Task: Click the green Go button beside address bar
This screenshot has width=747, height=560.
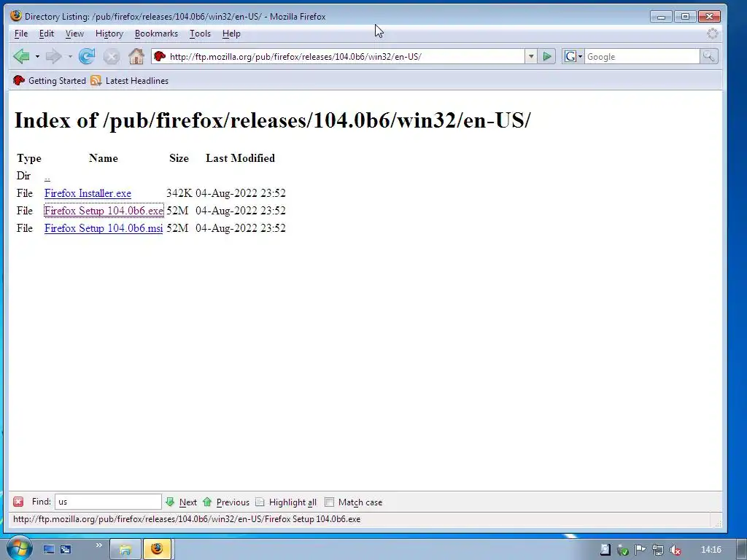Action: pyautogui.click(x=547, y=57)
